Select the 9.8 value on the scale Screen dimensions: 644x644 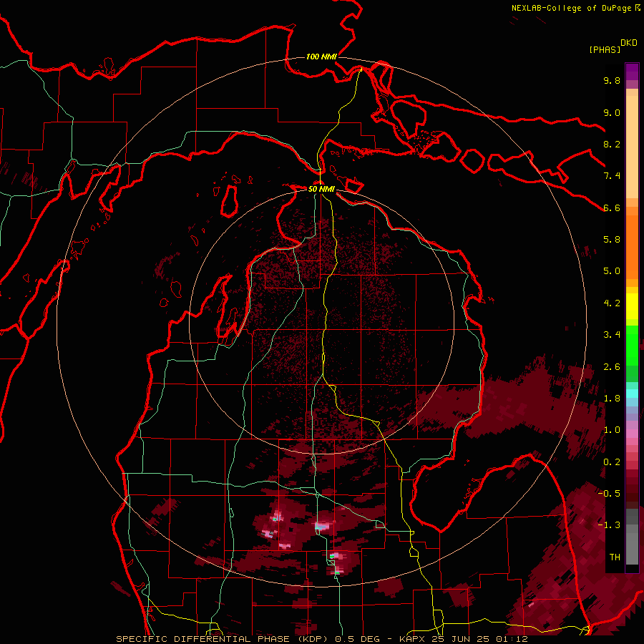pyautogui.click(x=612, y=80)
